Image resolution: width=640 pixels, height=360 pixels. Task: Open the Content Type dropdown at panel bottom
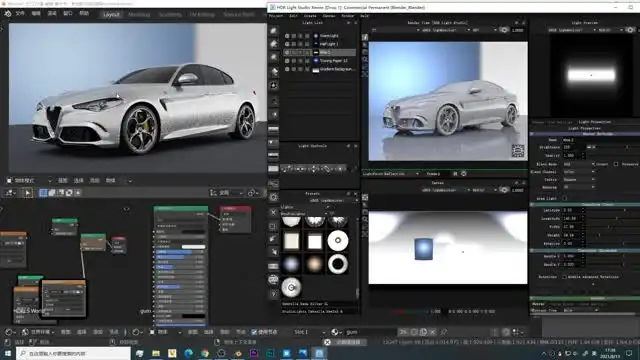click(x=581, y=310)
